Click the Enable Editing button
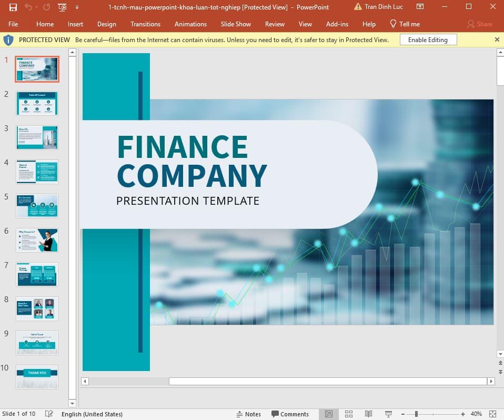The image size is (504, 420). pos(428,39)
